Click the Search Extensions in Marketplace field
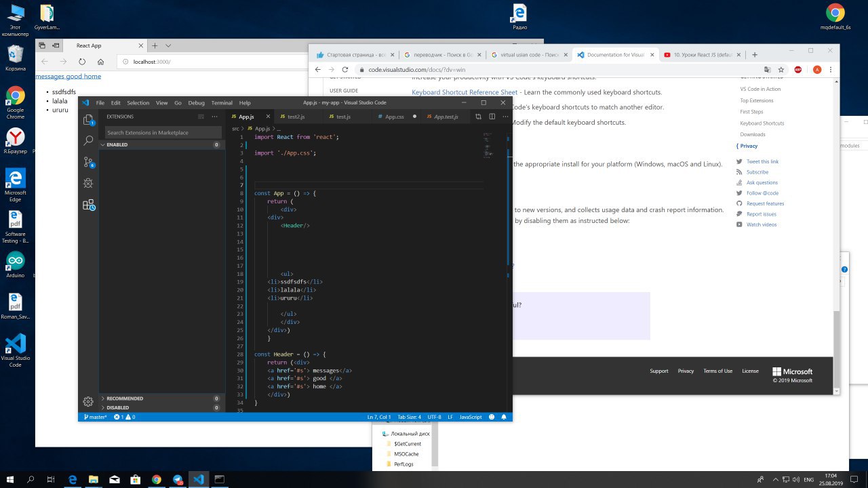The width and height of the screenshot is (868, 488). click(163, 133)
